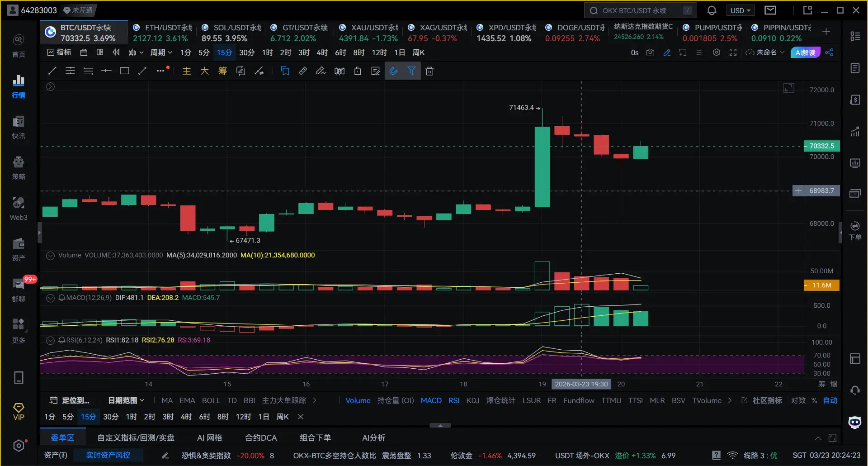Switch to the ETH/USDT永续 tab
Screen dimensions: 868x466
click(x=162, y=33)
